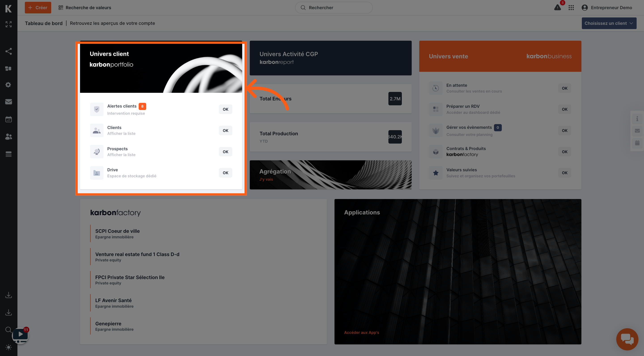
Task: Click OK for Préparer un RDV
Action: [564, 109]
